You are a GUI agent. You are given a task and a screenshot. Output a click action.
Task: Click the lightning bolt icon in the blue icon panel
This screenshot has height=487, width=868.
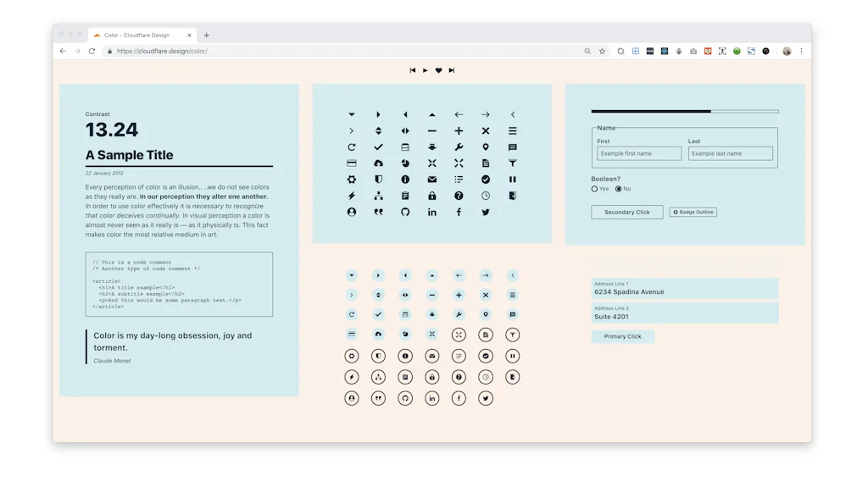coord(352,196)
